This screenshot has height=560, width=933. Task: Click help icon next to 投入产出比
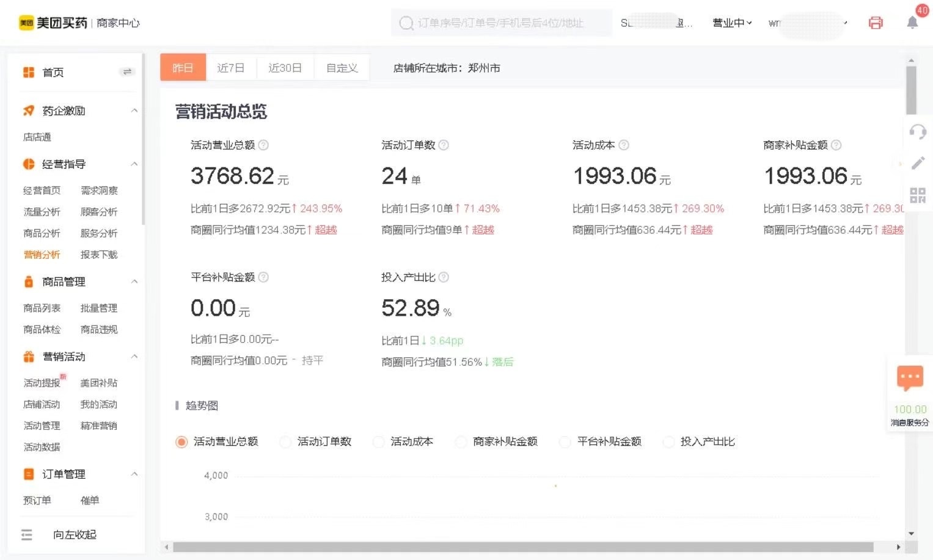coord(444,277)
